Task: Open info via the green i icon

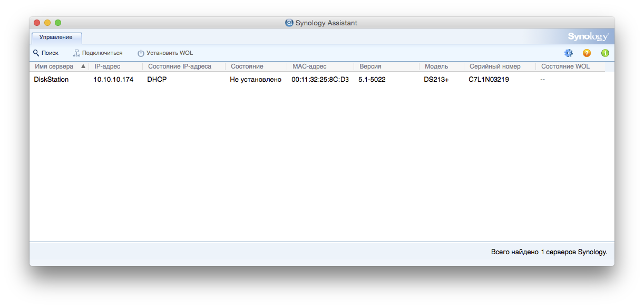Action: click(x=605, y=53)
